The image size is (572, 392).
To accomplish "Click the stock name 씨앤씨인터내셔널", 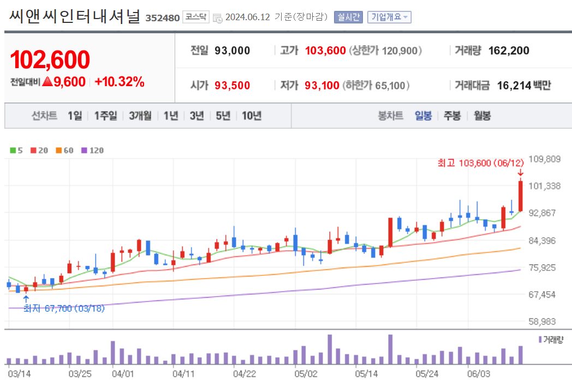I will (x=75, y=16).
